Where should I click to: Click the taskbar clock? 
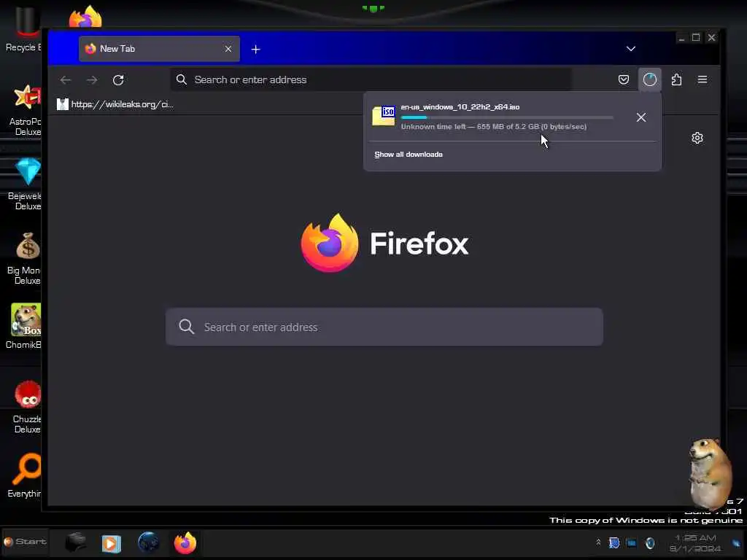pyautogui.click(x=695, y=542)
